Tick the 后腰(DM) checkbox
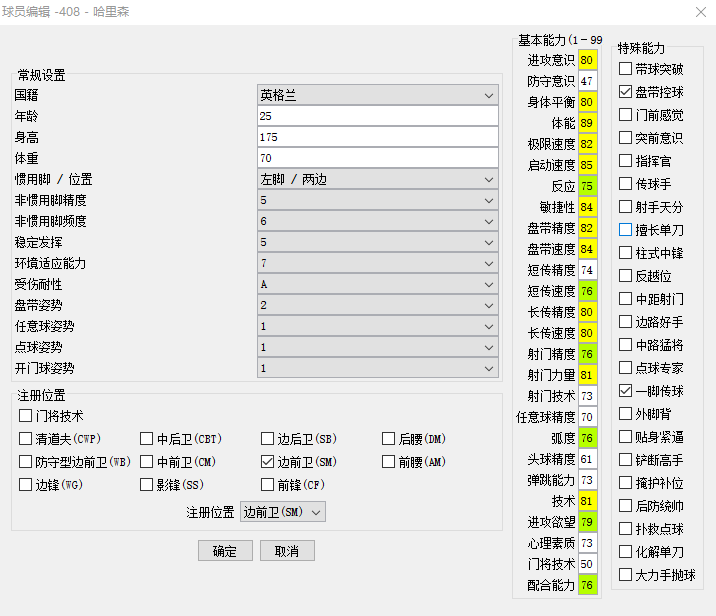The height and width of the screenshot is (616, 716). click(389, 439)
